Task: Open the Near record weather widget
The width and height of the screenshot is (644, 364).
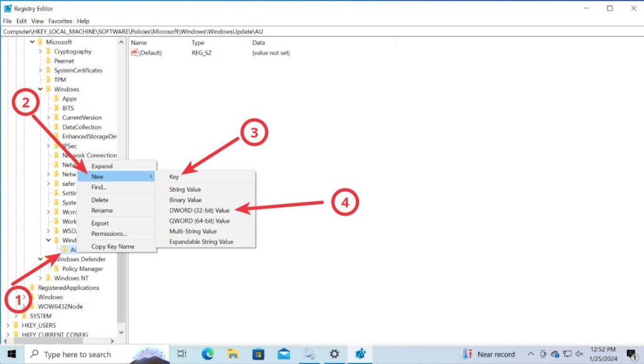Action: coord(489,354)
